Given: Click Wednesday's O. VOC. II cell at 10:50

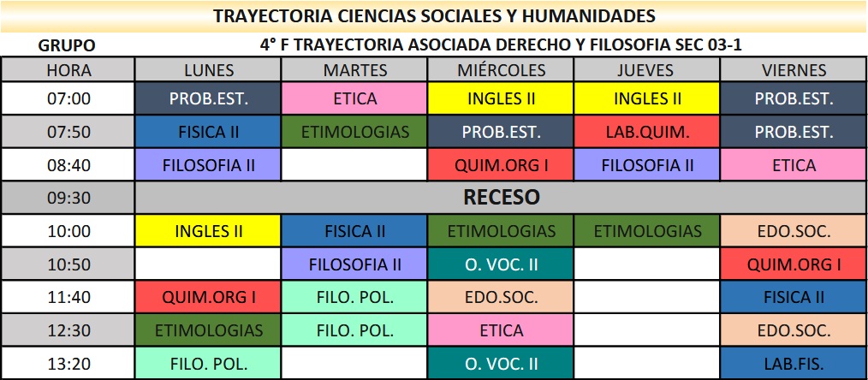Looking at the screenshot, I should point(501,264).
